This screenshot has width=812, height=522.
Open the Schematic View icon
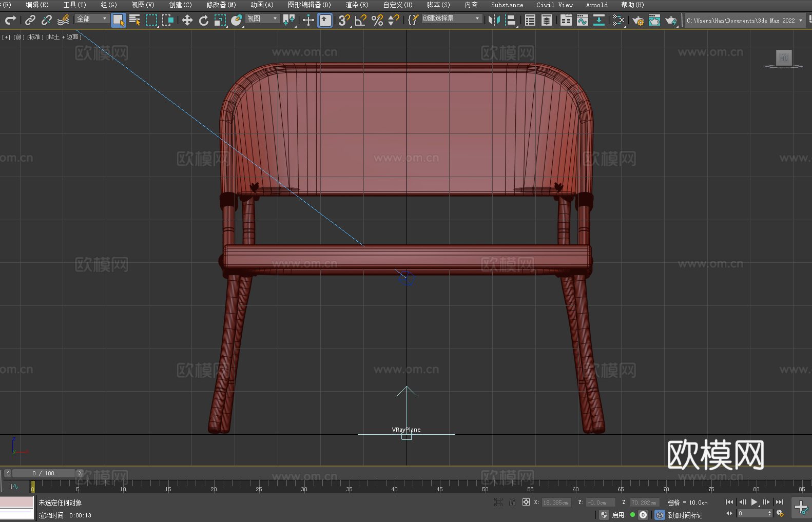(618, 20)
